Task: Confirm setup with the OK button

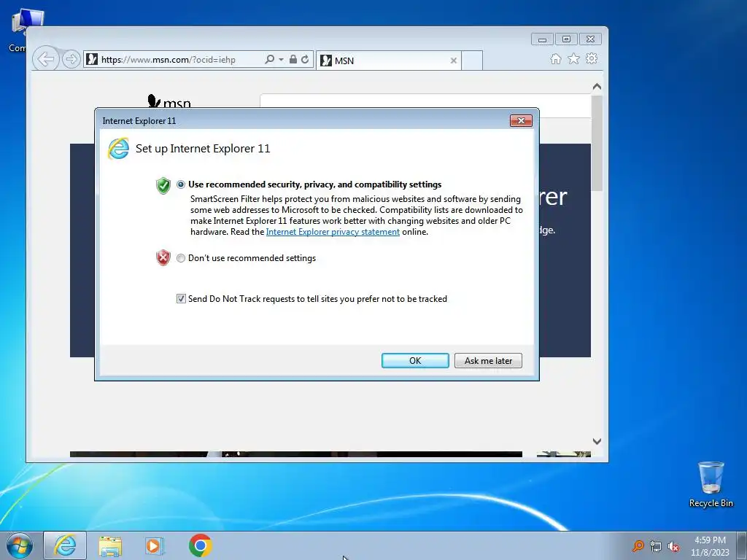Action: (415, 360)
